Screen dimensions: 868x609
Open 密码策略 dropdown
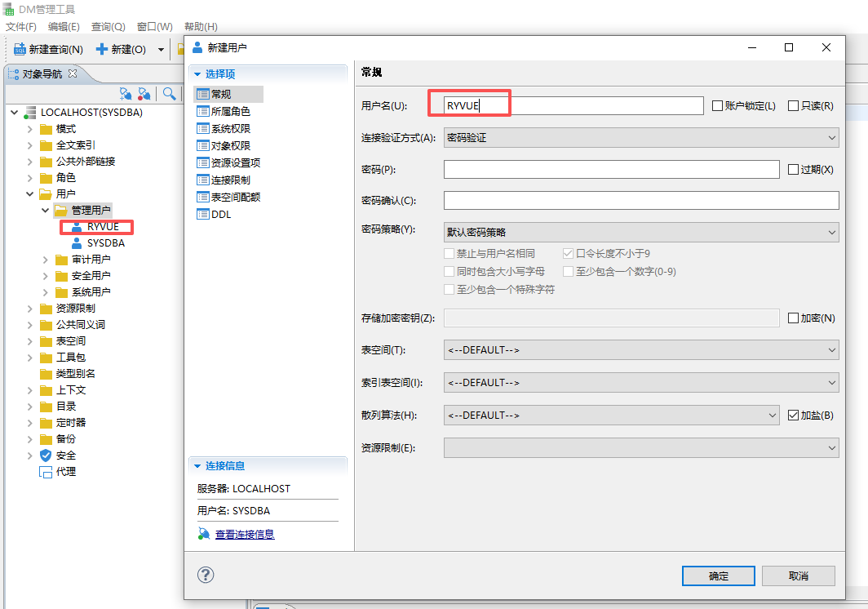point(641,232)
